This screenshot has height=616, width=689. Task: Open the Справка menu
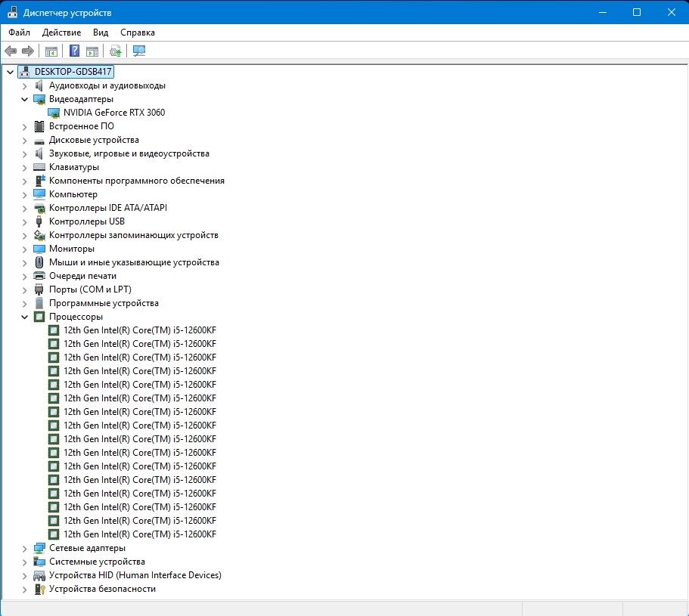pyautogui.click(x=138, y=33)
